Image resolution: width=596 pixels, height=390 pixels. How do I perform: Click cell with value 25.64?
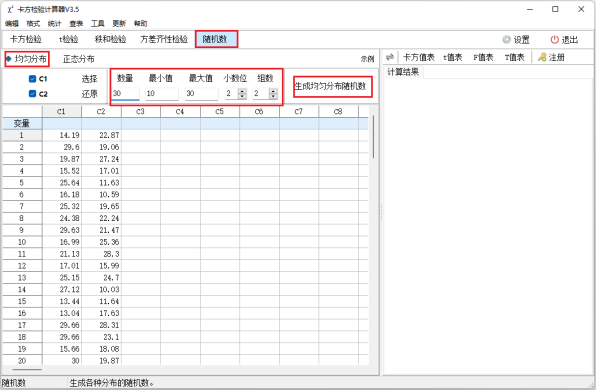(x=62, y=183)
